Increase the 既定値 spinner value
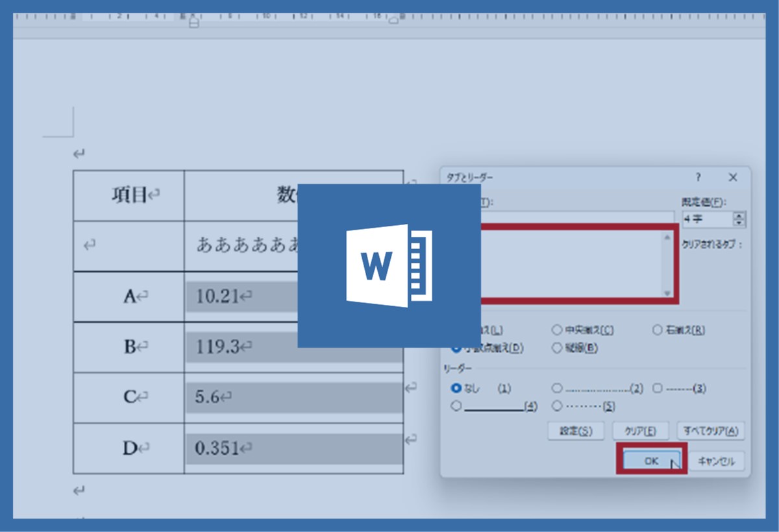The image size is (779, 532). (x=739, y=215)
